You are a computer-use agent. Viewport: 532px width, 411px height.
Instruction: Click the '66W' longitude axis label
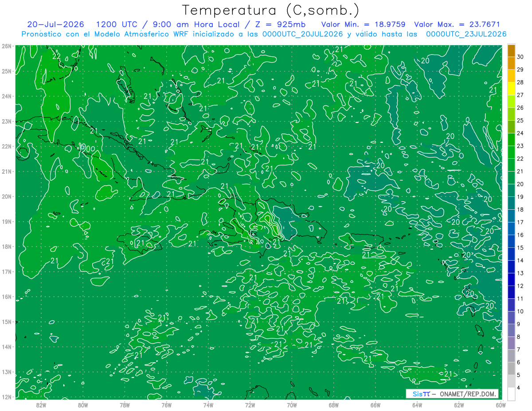(376, 405)
